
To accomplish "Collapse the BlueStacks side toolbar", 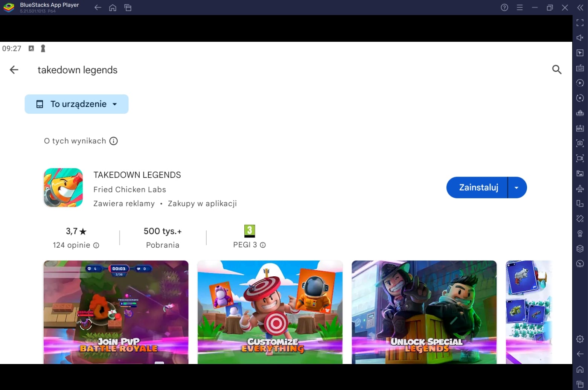I will pyautogui.click(x=580, y=8).
